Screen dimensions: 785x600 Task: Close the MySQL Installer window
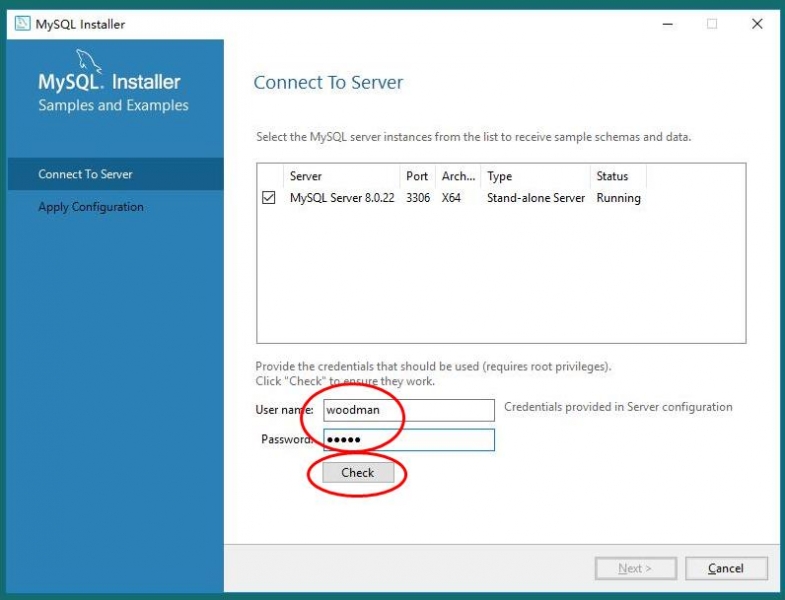pos(757,24)
